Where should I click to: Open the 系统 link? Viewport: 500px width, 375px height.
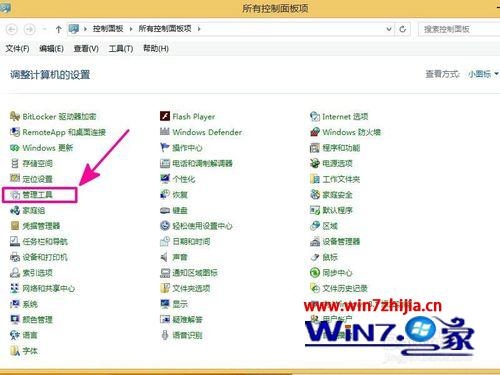point(30,304)
